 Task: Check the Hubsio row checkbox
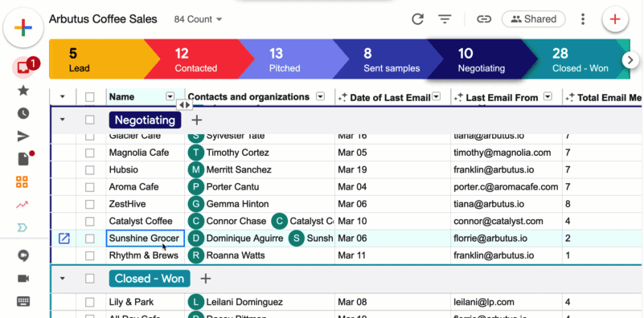(89, 170)
